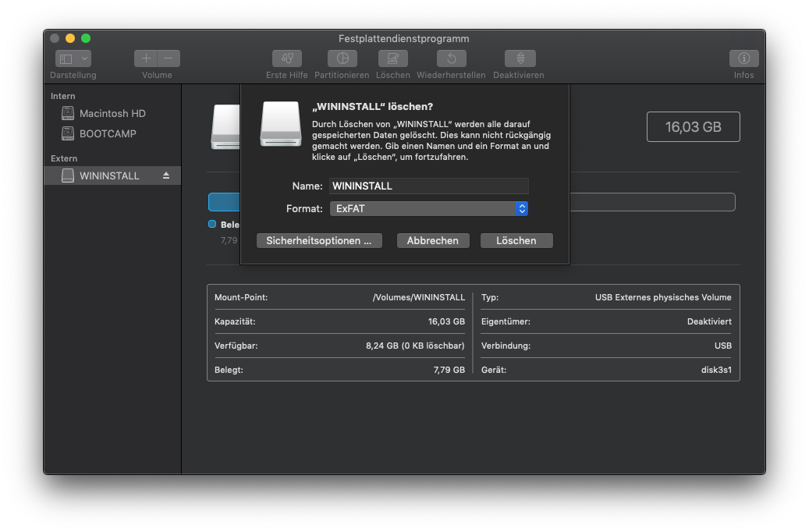
Task: Click the Verbindung value USB
Action: click(723, 346)
